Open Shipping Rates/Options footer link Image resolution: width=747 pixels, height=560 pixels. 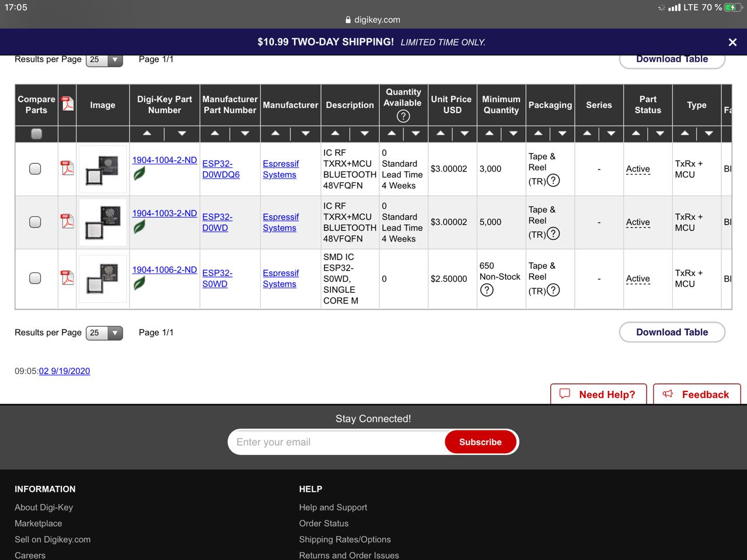345,539
